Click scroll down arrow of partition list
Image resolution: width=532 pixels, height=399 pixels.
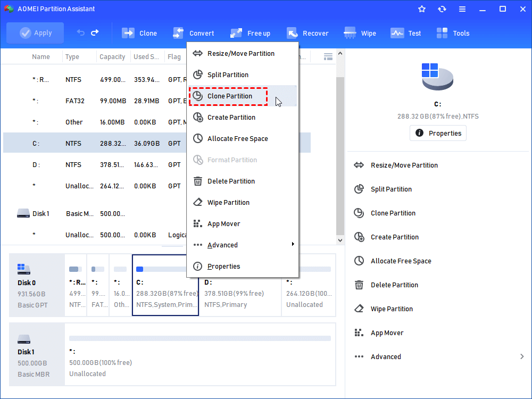(340, 240)
